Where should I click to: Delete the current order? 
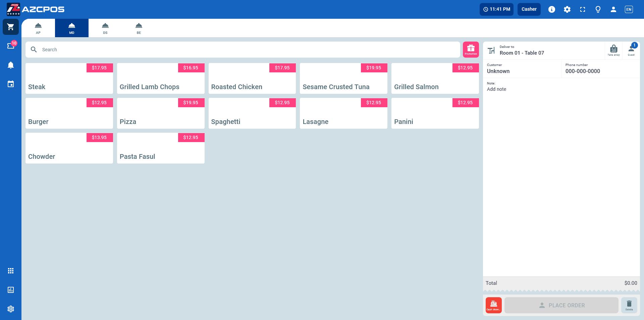click(629, 305)
